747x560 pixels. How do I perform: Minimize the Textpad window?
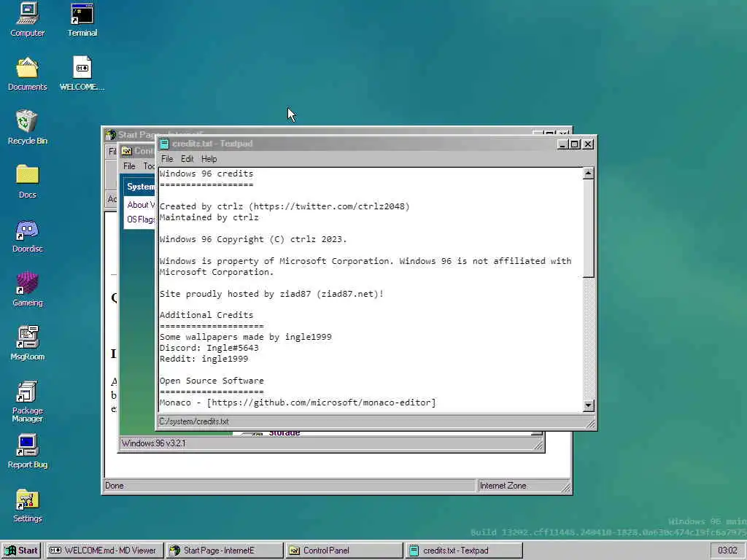(x=562, y=144)
